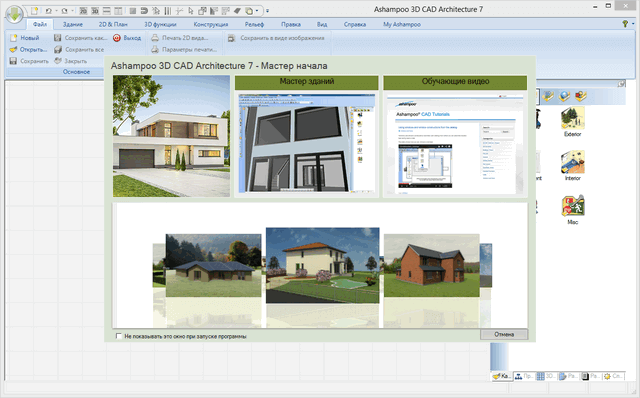Expand quick access toolbar customize arrow
Viewport: 640px width, 398px height.
267,11
